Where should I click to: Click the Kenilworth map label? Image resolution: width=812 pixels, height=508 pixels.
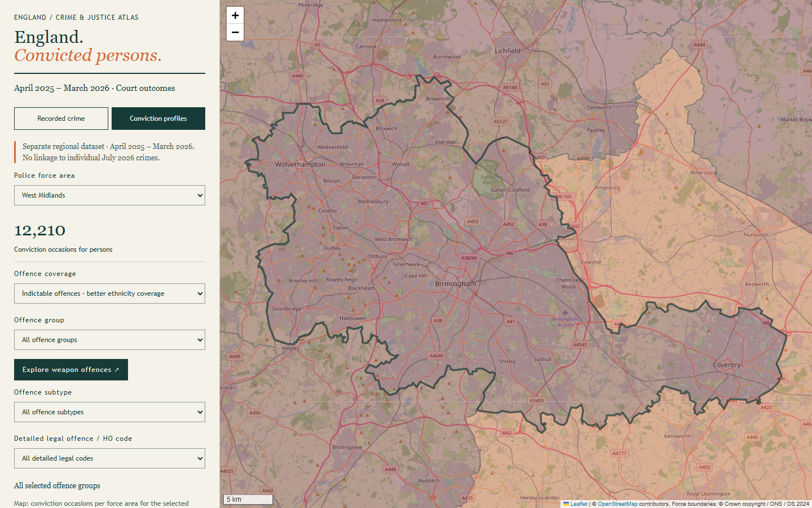click(x=677, y=436)
